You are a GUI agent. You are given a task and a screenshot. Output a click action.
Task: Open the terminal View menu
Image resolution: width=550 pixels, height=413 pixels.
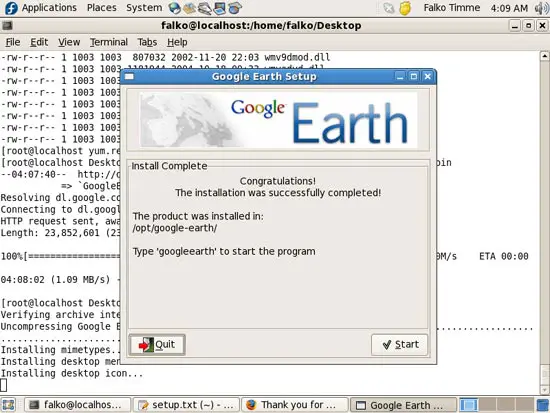(x=69, y=42)
